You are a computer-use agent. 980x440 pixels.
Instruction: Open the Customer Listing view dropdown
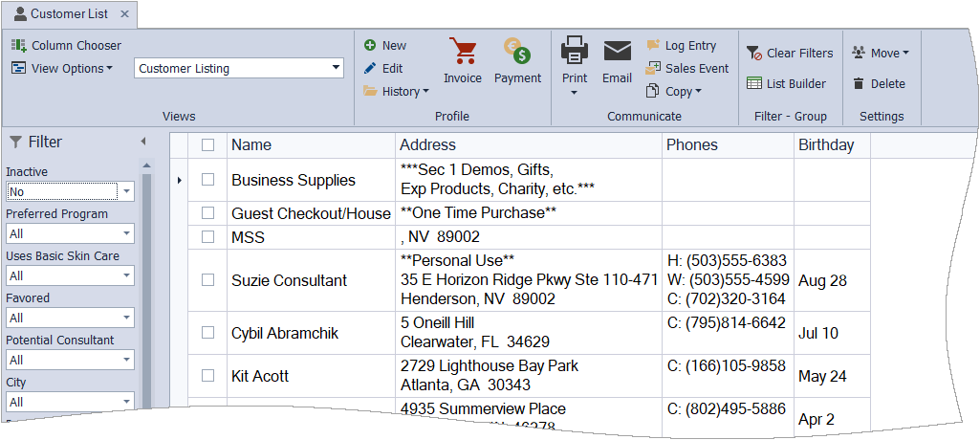[336, 68]
